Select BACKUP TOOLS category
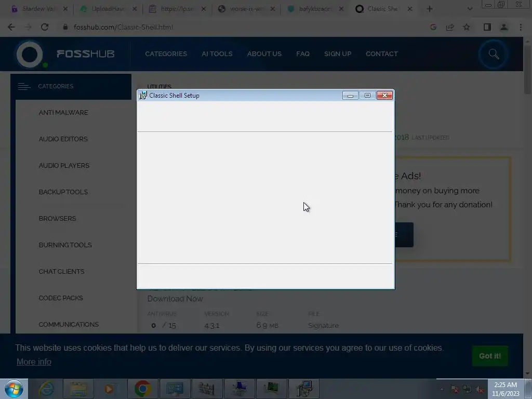Image resolution: width=532 pixels, height=399 pixels. point(63,192)
